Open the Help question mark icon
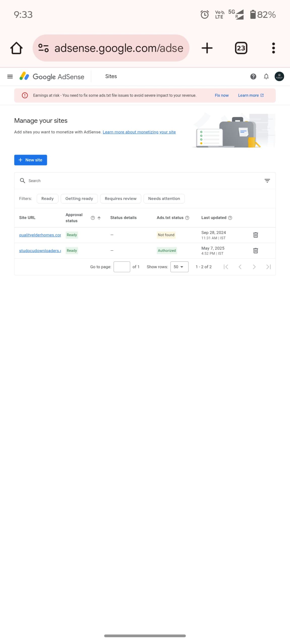The height and width of the screenshot is (644, 290). [x=253, y=76]
